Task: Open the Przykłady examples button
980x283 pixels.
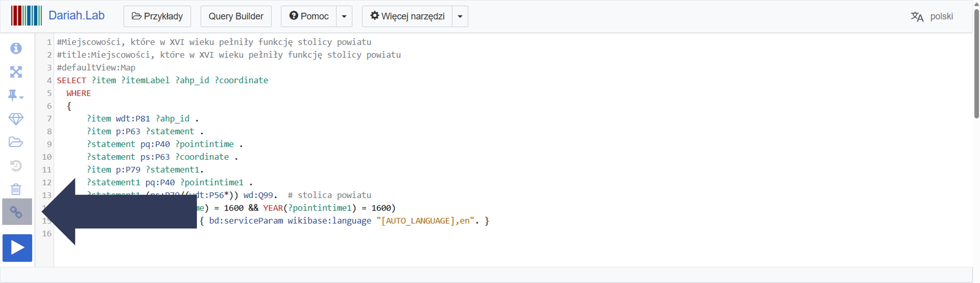Action: (157, 16)
